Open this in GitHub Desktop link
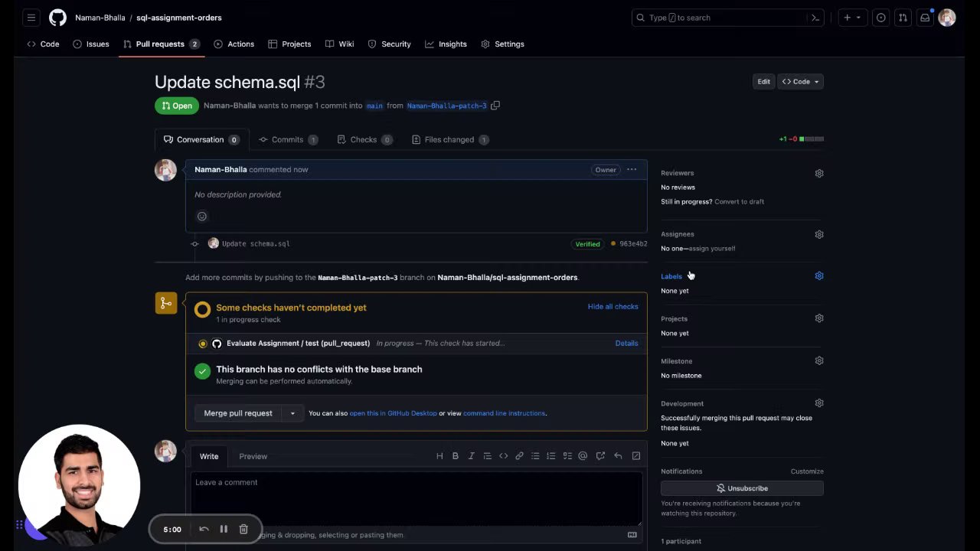 (393, 413)
